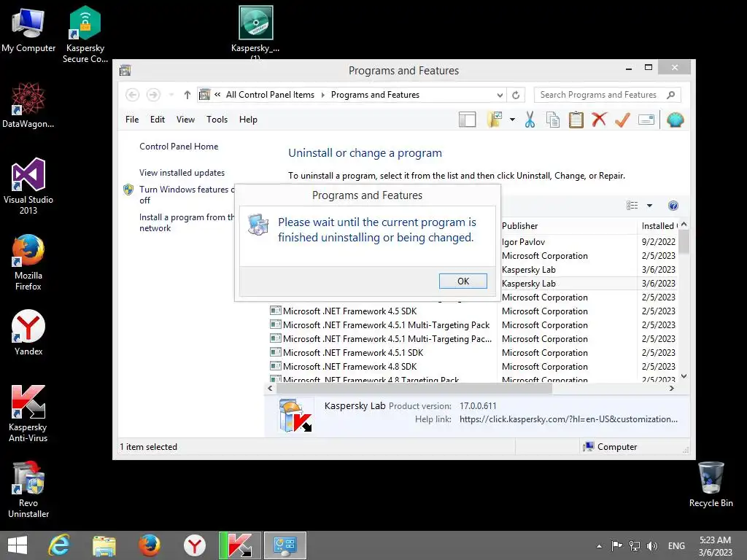Viewport: 747px width, 560px height.
Task: Expand the folder options toolbar dropdown arrow
Action: click(512, 120)
